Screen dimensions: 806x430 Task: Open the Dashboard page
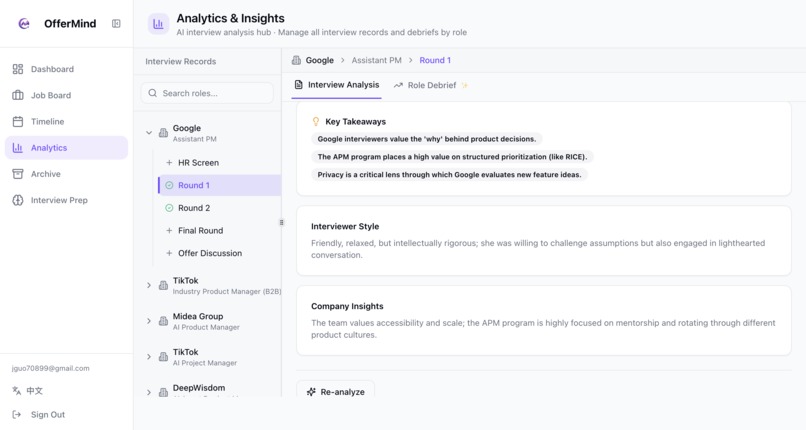coord(66,69)
